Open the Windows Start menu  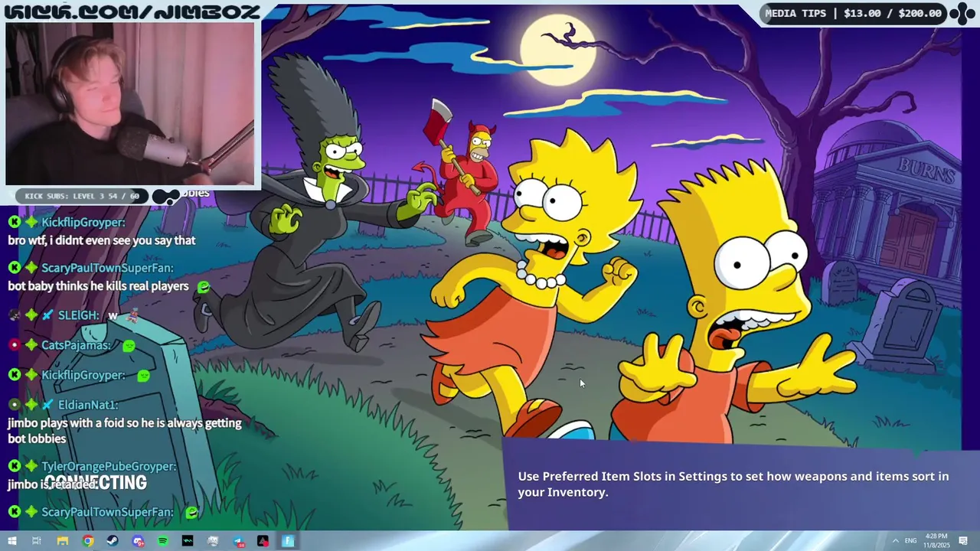coord(12,541)
